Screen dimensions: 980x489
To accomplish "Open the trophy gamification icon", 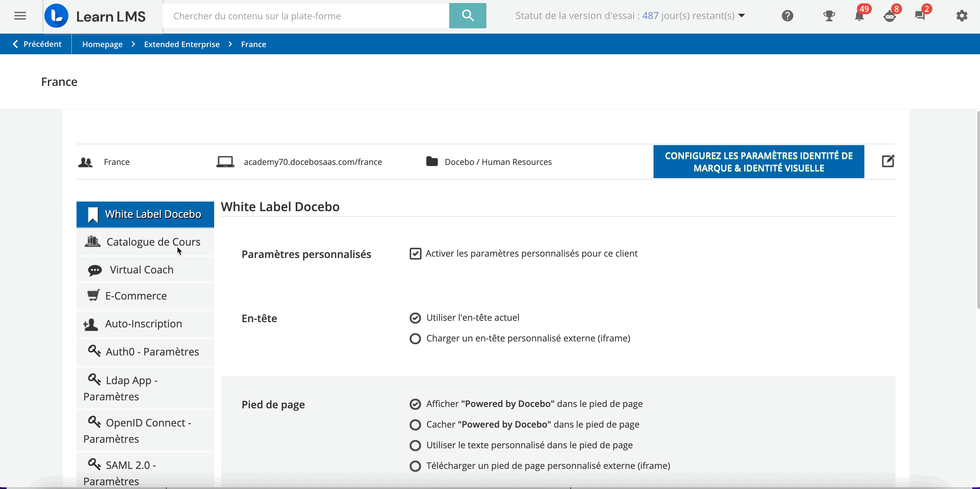I will click(x=829, y=16).
